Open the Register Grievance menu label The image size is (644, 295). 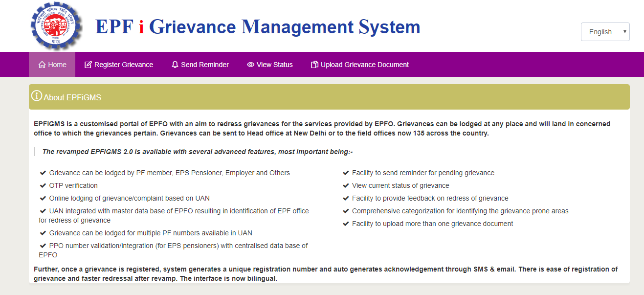(x=124, y=65)
